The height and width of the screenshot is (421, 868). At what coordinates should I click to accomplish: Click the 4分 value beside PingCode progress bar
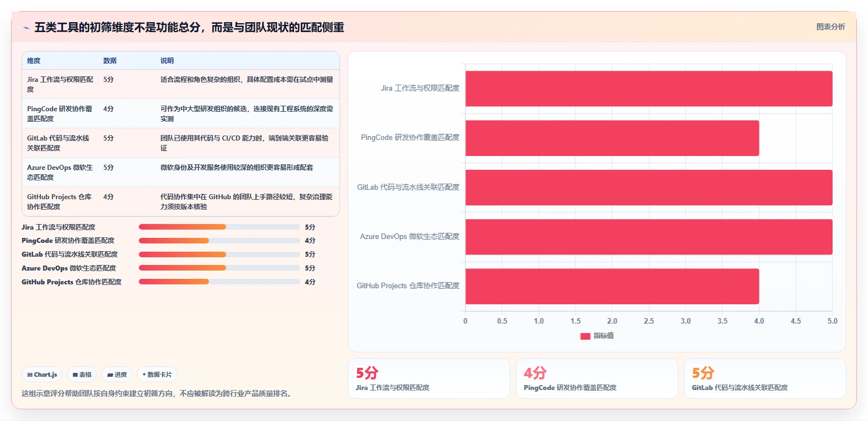[310, 241]
